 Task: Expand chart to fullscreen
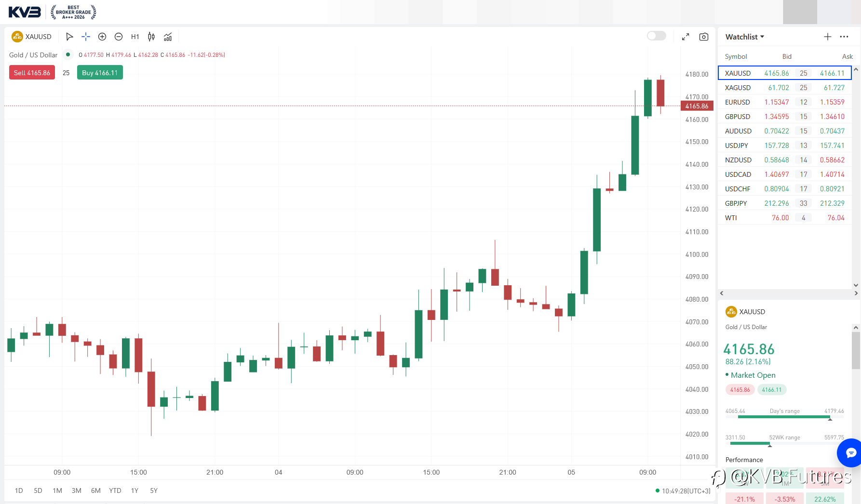(x=686, y=37)
